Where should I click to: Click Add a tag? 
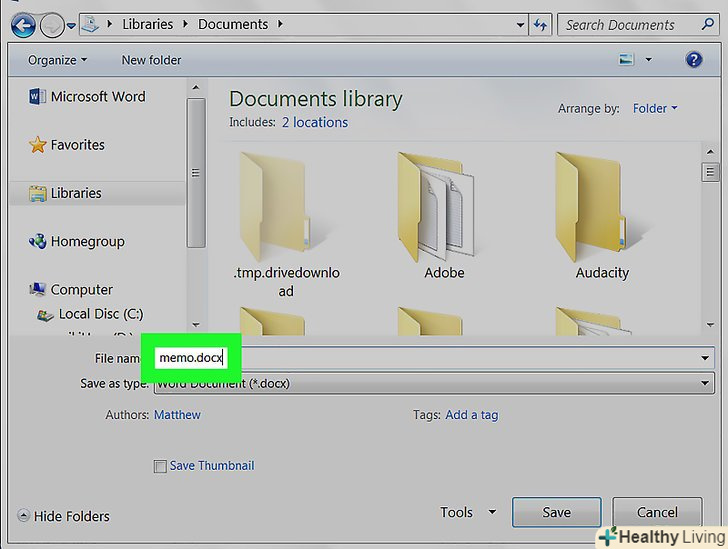472,415
